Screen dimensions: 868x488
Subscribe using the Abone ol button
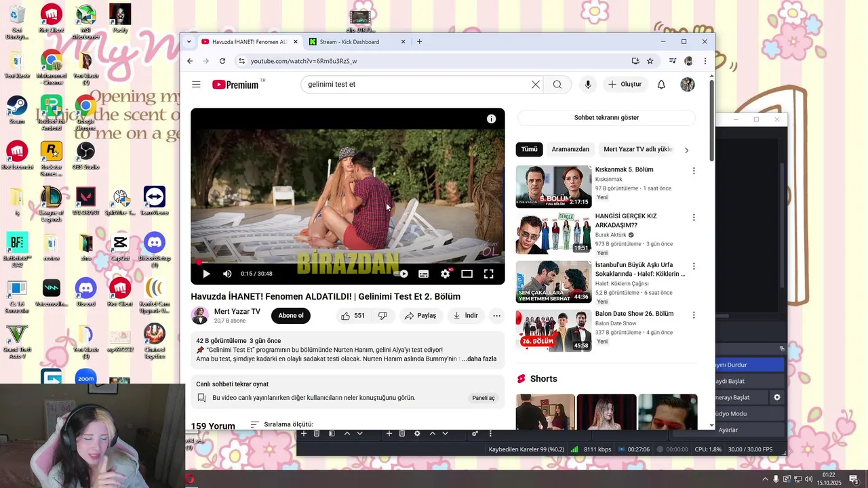pyautogui.click(x=291, y=316)
